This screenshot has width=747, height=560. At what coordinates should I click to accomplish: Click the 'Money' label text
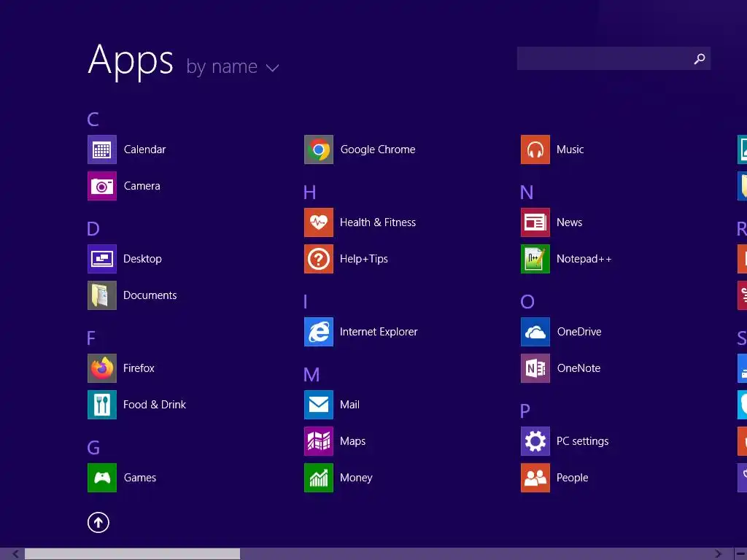coord(356,478)
